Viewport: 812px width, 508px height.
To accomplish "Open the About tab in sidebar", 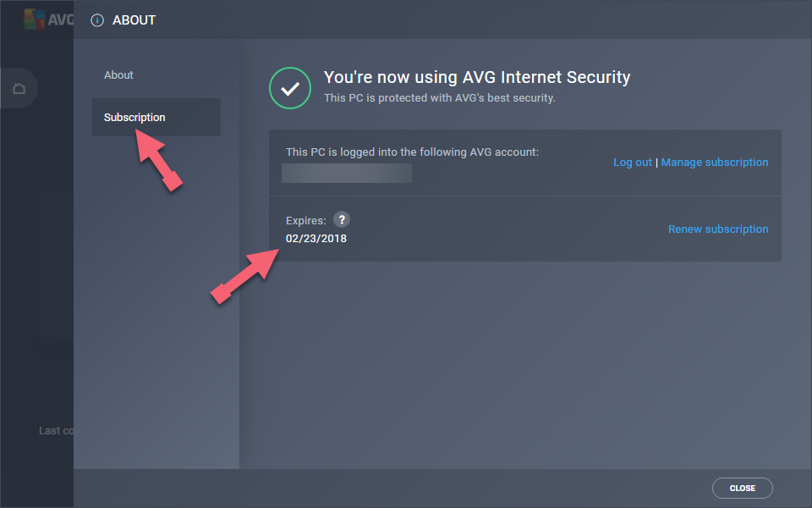I will 118,75.
